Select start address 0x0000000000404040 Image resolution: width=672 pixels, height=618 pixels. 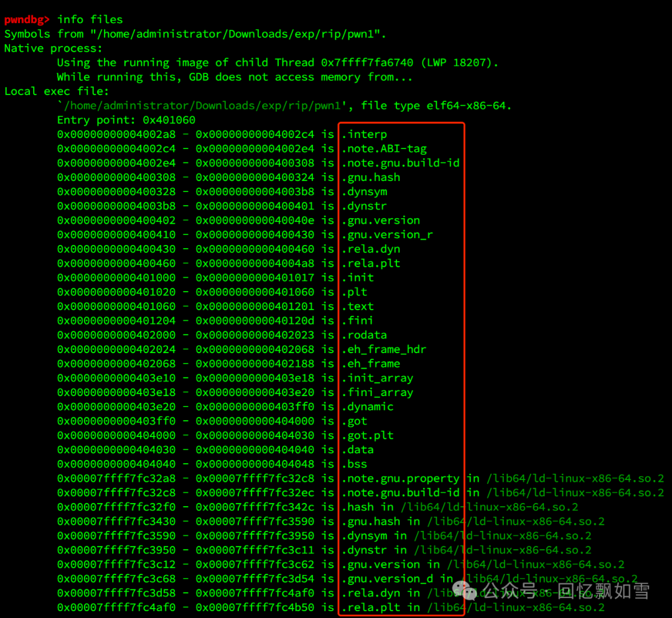[116, 464]
